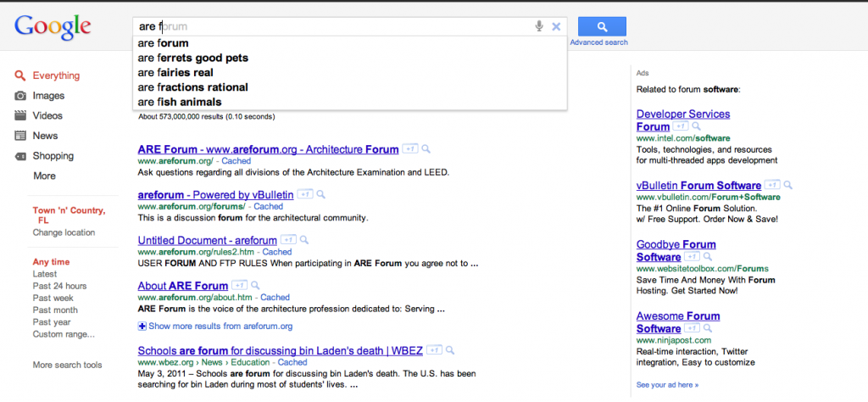Image resolution: width=868 pixels, height=402 pixels.
Task: Click Change location link
Action: (64, 232)
